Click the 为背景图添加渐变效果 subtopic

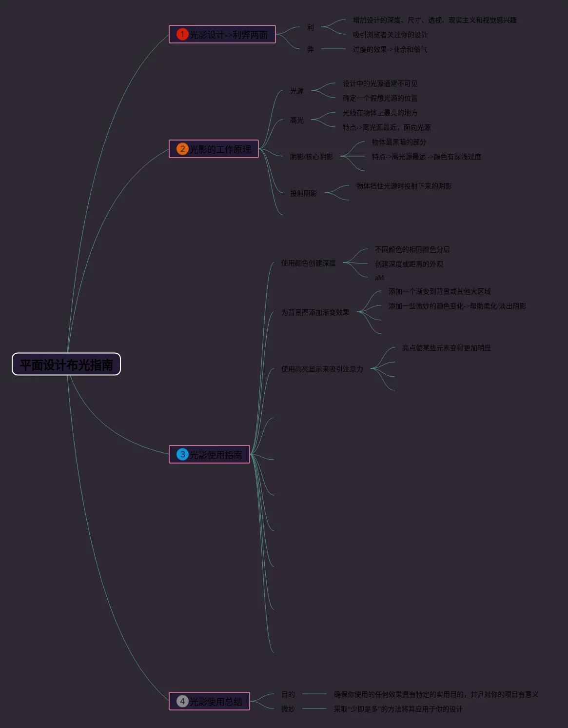(x=315, y=312)
